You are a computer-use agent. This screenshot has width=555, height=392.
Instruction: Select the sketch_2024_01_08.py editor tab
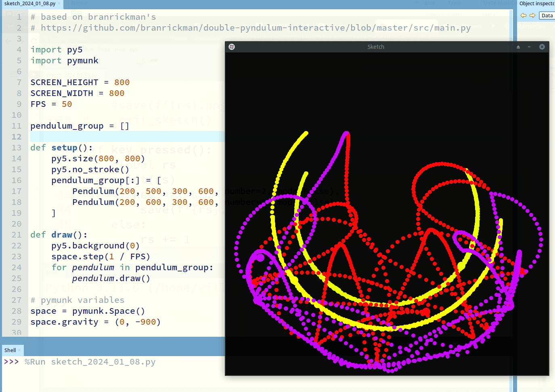(x=29, y=4)
